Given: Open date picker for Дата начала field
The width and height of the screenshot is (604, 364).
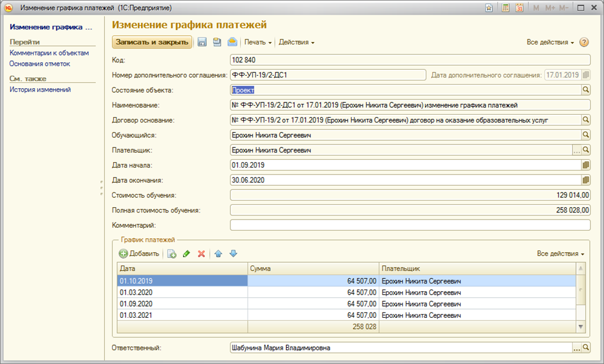Looking at the screenshot, I should [x=586, y=165].
